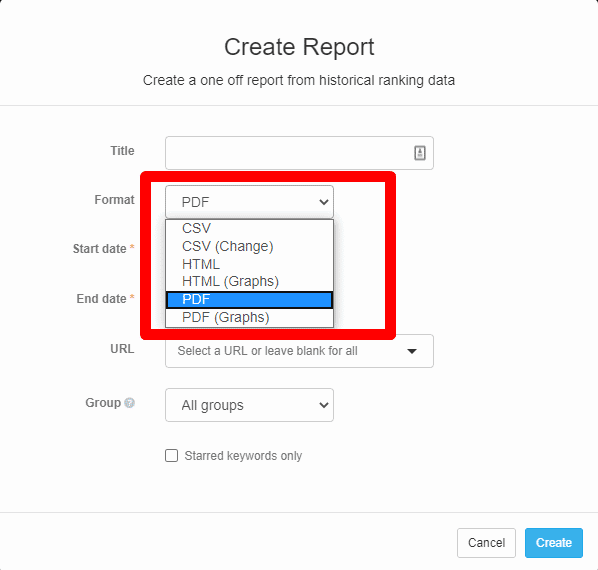This screenshot has width=598, height=570.
Task: Enable Starred keywords only checkbox
Action: point(171,455)
